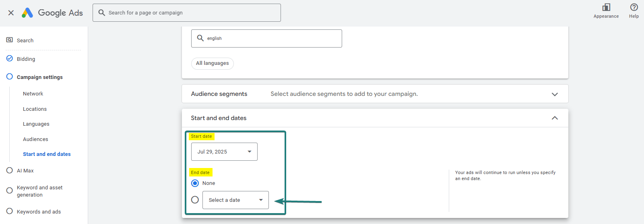This screenshot has height=224, width=644.
Task: Open Keywords and ads step
Action: [39, 212]
